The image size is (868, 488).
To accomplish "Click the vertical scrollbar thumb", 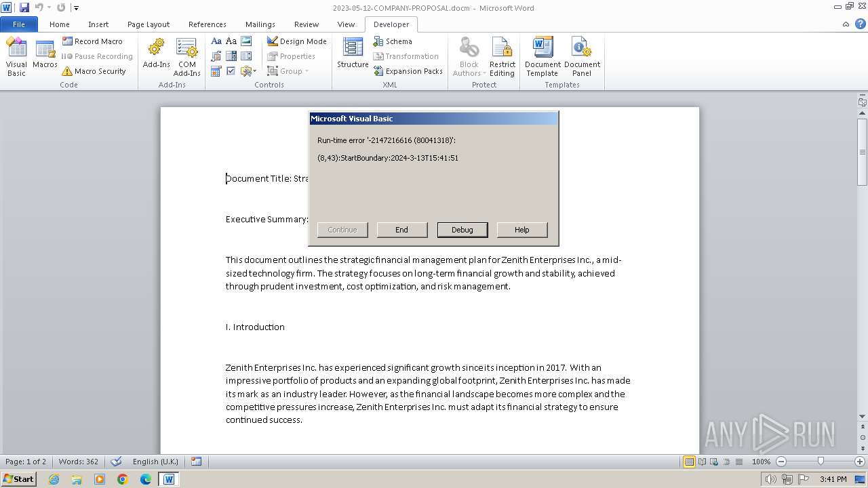I will click(x=862, y=152).
